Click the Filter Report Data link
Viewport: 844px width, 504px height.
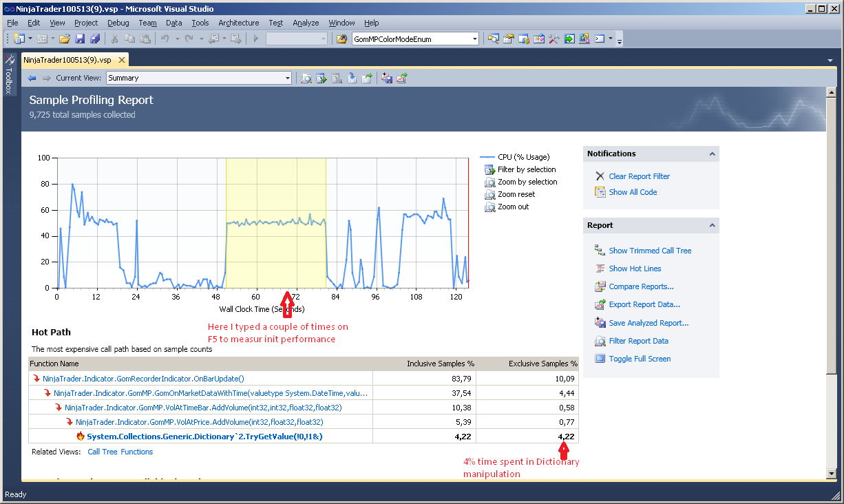[639, 341]
